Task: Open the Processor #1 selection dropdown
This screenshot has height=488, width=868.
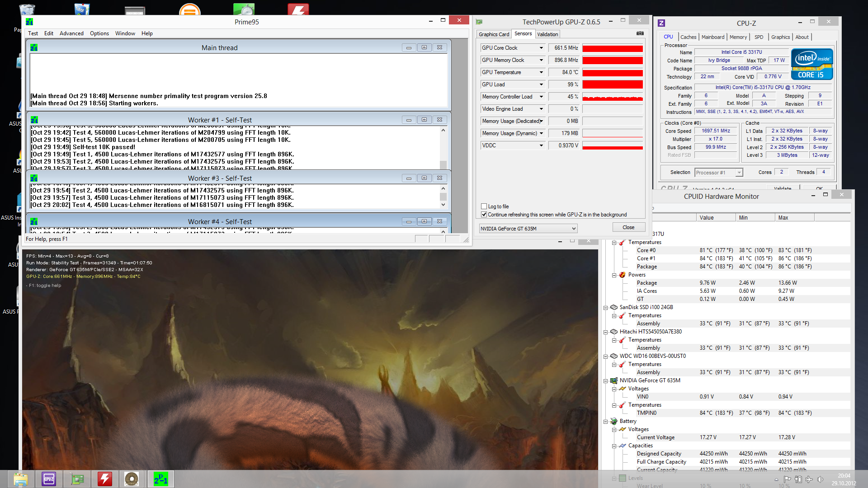Action: pyautogui.click(x=719, y=173)
